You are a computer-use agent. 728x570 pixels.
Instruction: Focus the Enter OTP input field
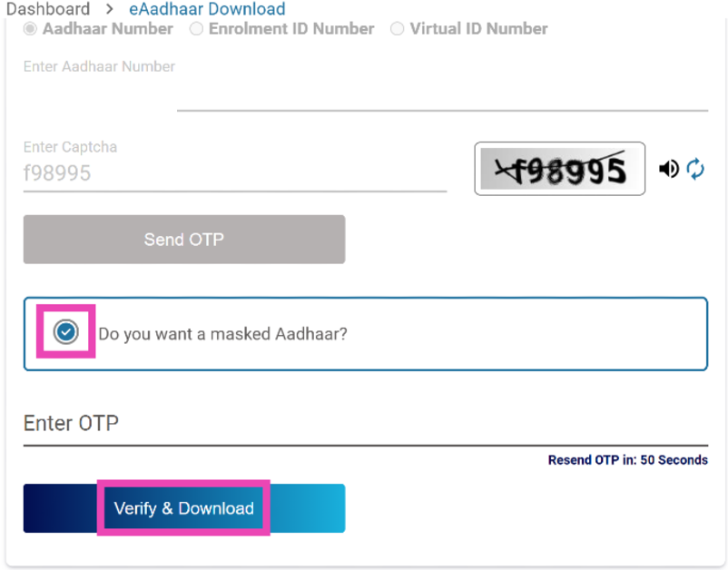[x=363, y=424]
